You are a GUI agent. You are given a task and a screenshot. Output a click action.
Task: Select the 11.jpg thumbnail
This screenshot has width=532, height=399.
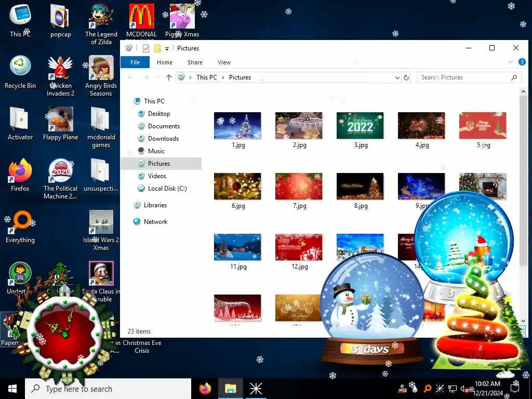pos(237,247)
